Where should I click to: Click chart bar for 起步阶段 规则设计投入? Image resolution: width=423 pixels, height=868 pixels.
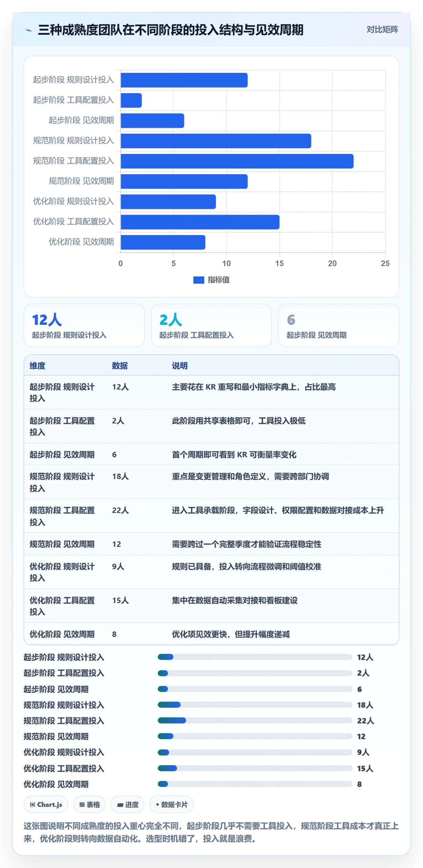(x=184, y=80)
